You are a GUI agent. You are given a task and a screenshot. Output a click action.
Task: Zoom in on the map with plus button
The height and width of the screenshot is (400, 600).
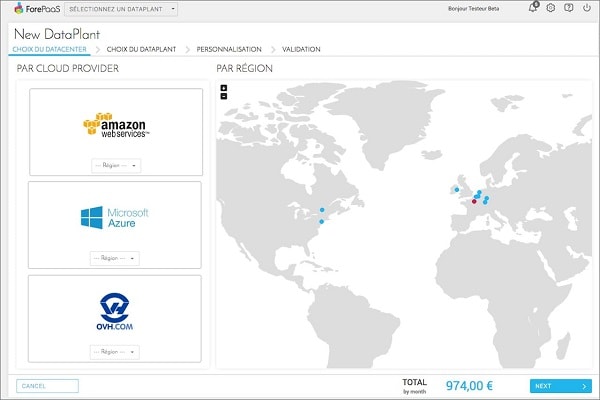[224, 88]
